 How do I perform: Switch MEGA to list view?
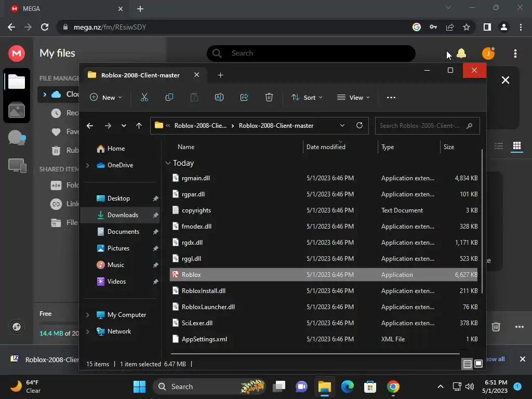pyautogui.click(x=499, y=146)
